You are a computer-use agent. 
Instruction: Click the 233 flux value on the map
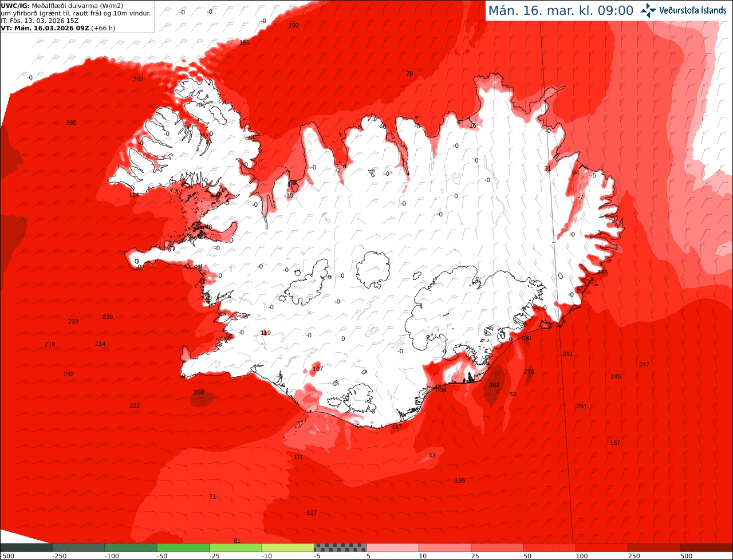point(73,321)
